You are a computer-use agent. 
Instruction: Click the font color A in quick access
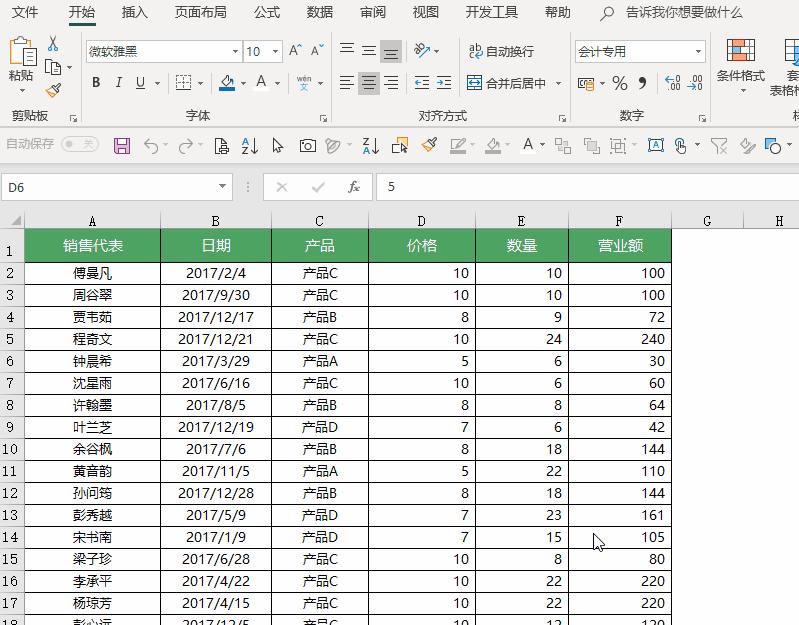click(x=528, y=145)
